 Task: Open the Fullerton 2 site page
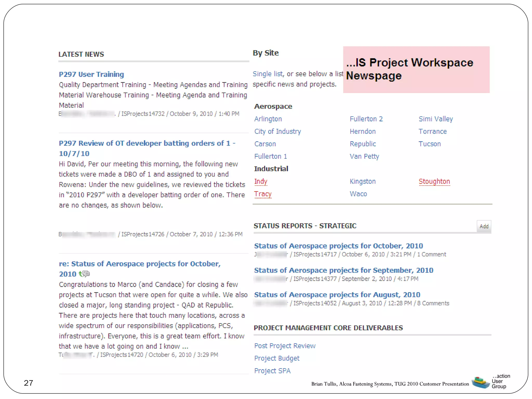(x=366, y=119)
